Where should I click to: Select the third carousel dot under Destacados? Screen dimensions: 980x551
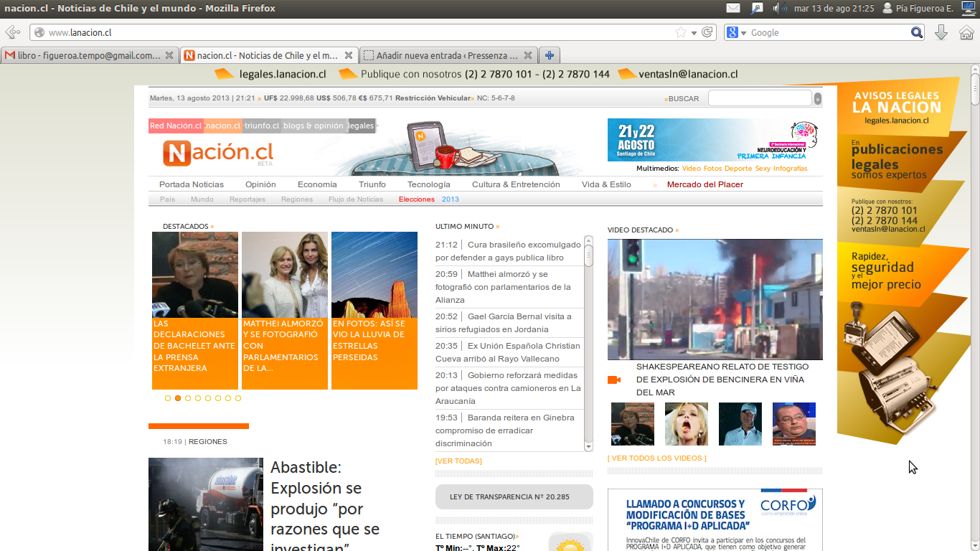[188, 398]
